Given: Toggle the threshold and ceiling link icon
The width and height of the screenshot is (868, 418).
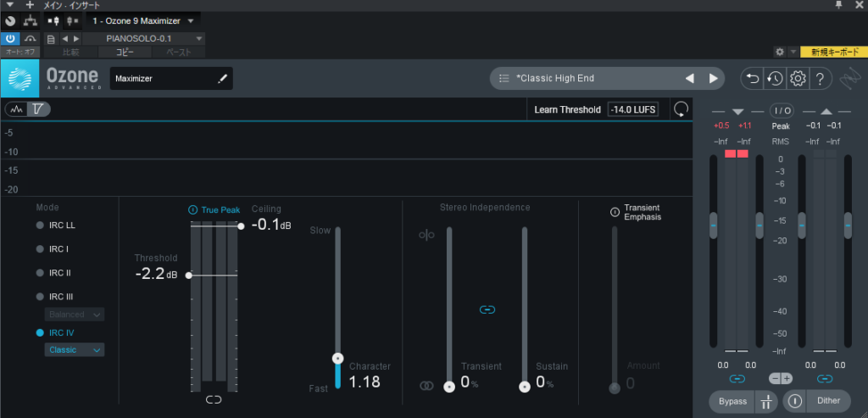Looking at the screenshot, I should [x=214, y=399].
